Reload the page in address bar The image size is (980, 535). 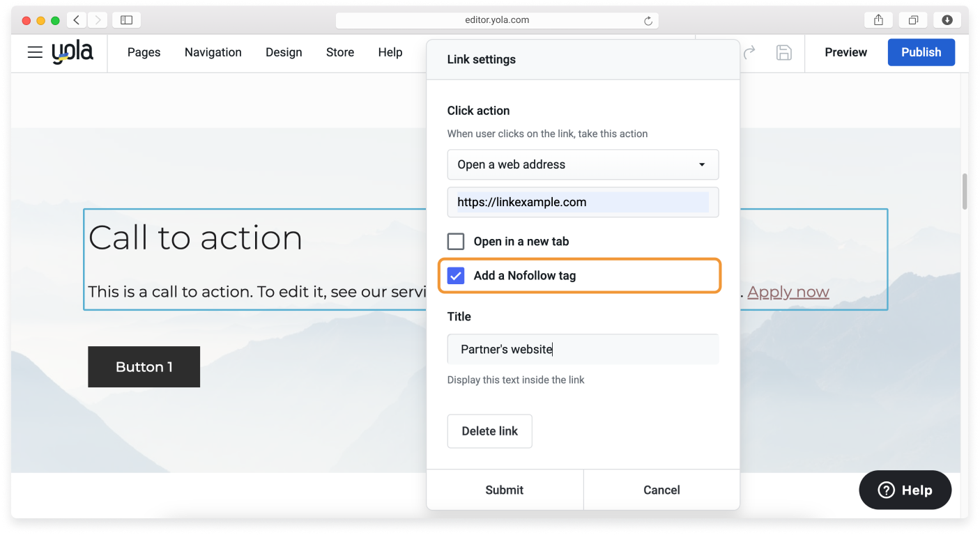(x=648, y=21)
